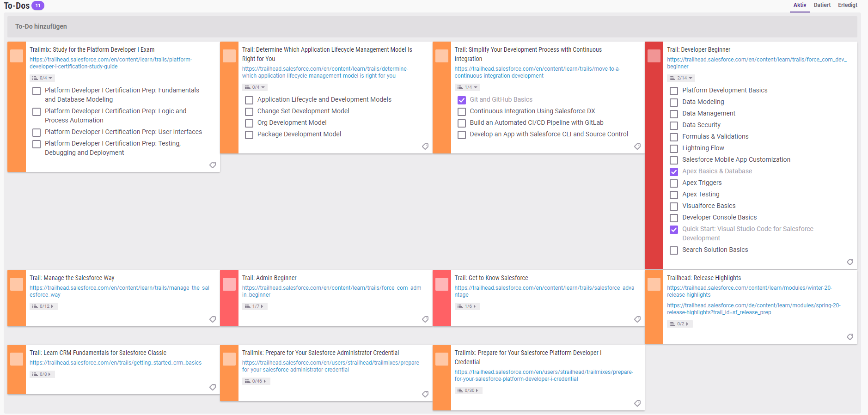The image size is (868, 415).
Task: Open the salesforce_advantage trail link
Action: (544, 291)
